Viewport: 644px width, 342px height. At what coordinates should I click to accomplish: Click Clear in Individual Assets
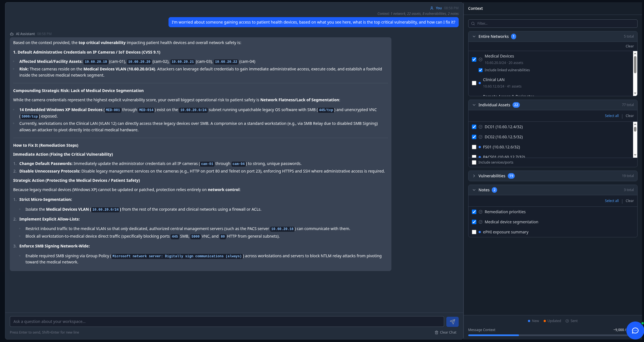pyautogui.click(x=629, y=116)
